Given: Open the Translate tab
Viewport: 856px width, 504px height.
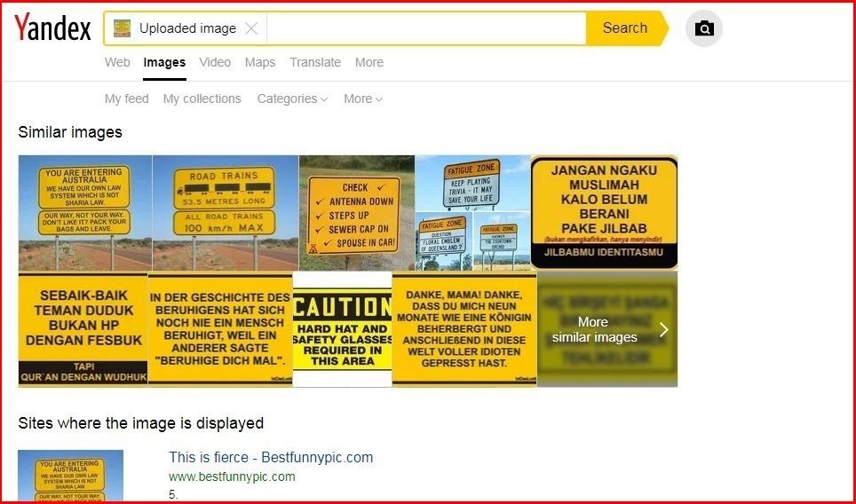Looking at the screenshot, I should coord(315,62).
